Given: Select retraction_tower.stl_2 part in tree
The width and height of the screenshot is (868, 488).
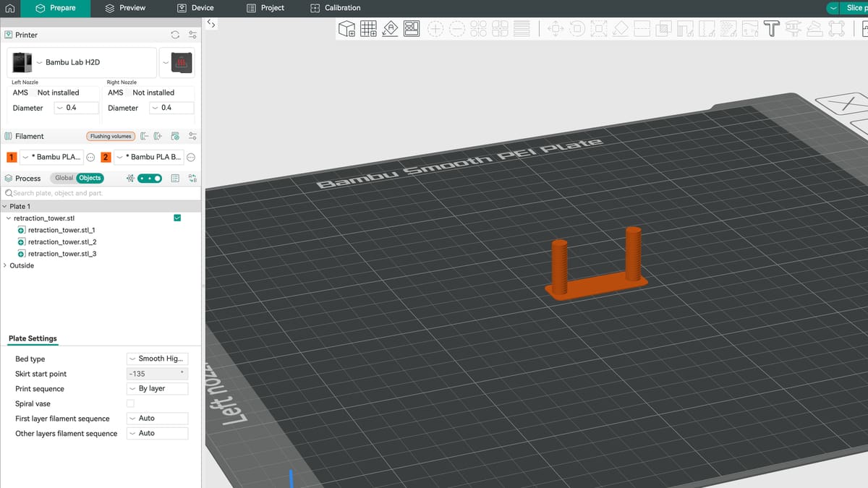Looking at the screenshot, I should [x=62, y=241].
